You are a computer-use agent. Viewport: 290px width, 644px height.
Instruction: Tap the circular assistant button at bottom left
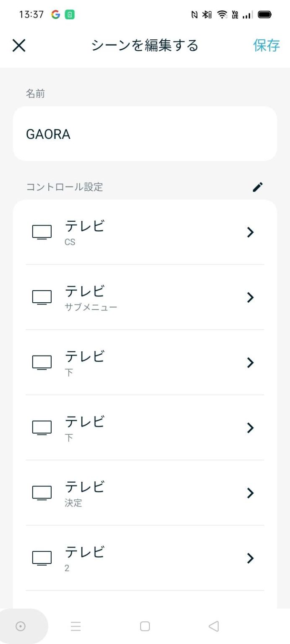[21, 626]
